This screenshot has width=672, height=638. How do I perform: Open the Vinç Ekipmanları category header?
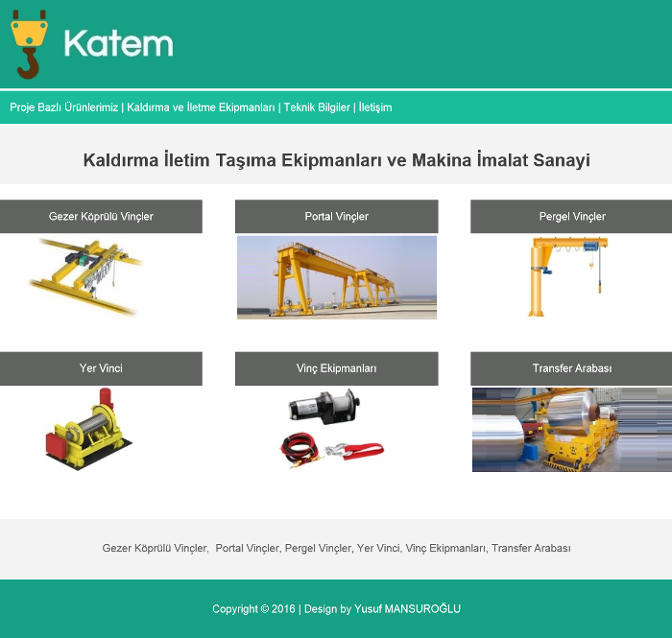click(x=336, y=368)
